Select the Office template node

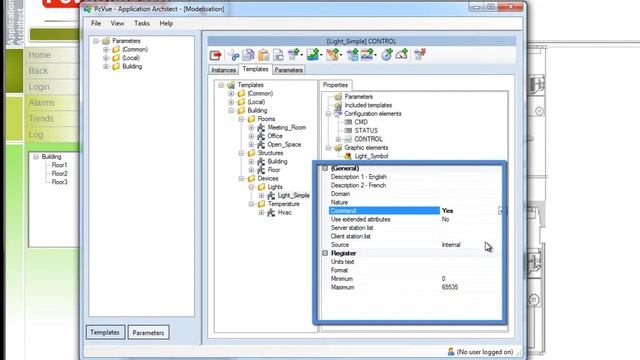point(275,136)
